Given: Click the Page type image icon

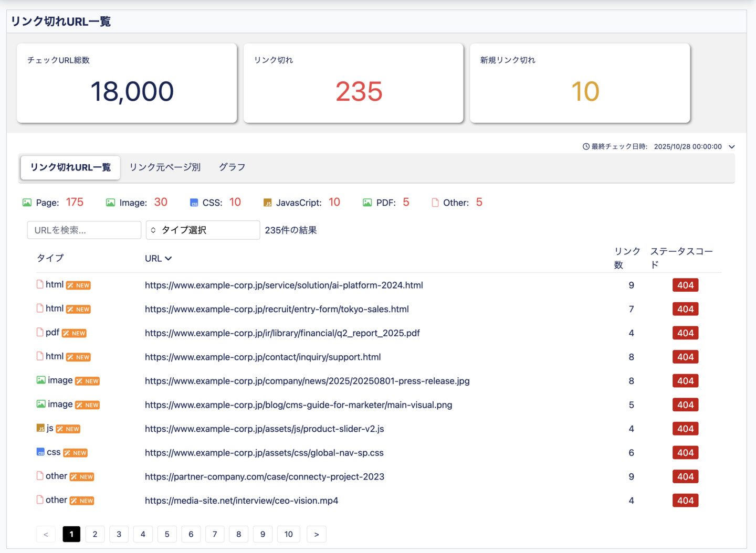Looking at the screenshot, I should (27, 203).
